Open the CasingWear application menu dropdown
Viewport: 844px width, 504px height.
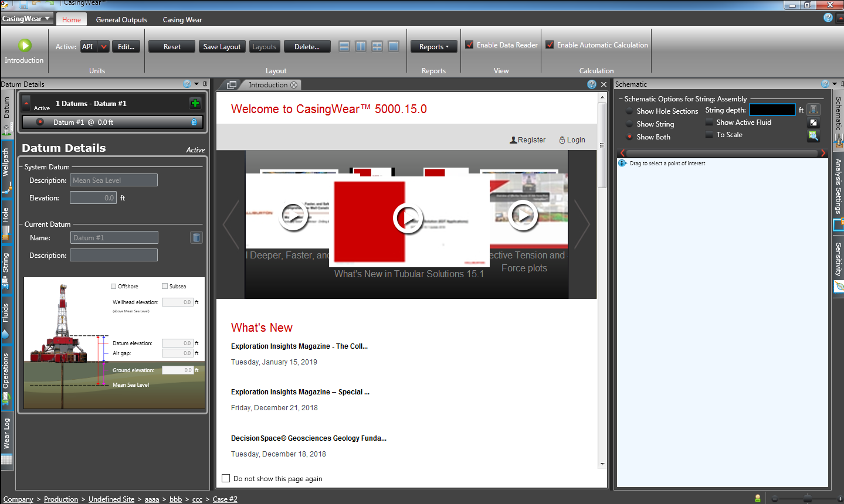pos(26,18)
